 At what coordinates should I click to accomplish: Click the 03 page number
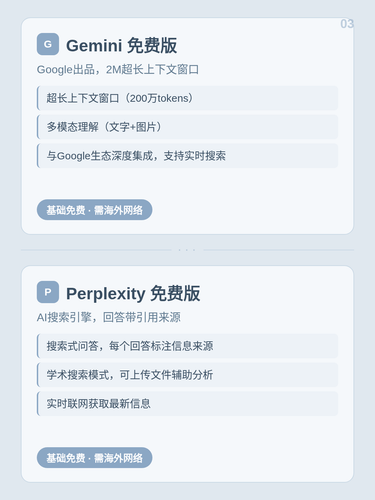(347, 24)
